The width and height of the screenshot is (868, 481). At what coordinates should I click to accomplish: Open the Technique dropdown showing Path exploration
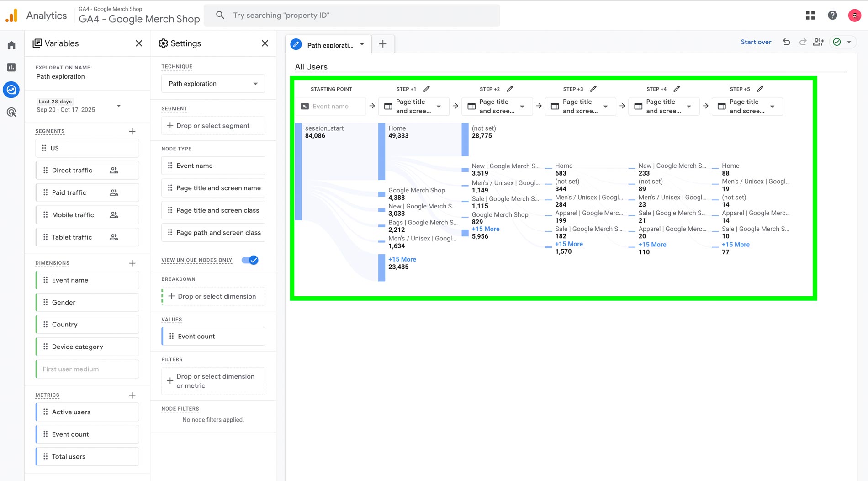(213, 84)
